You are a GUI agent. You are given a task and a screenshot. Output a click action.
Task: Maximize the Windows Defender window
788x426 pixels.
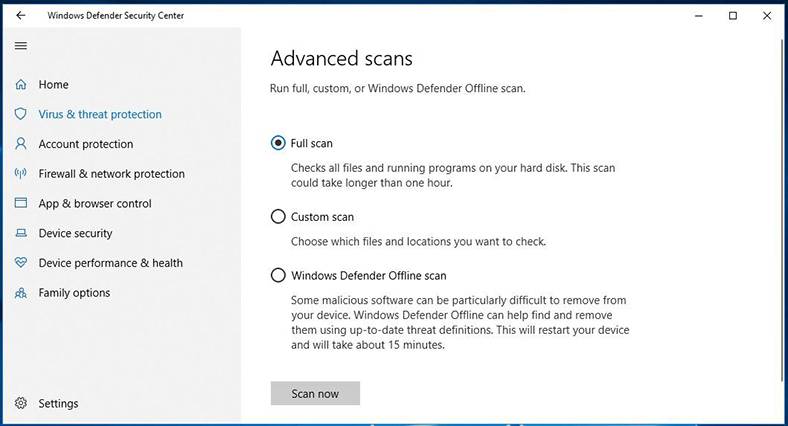click(x=733, y=16)
